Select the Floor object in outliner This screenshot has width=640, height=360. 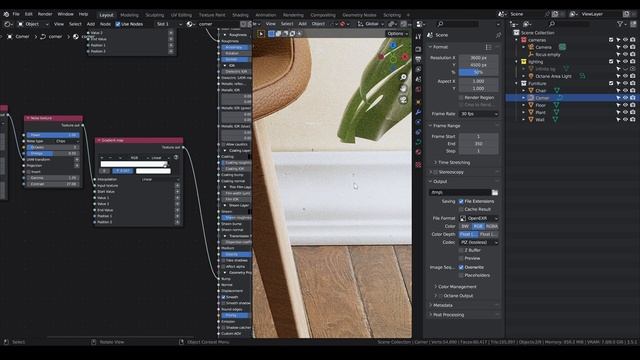(x=540, y=105)
